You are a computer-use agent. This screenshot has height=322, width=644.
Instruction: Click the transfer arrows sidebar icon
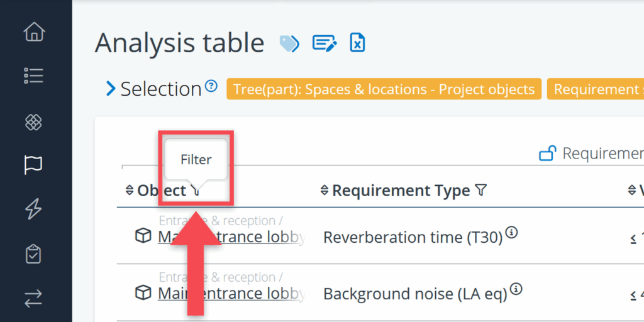(33, 299)
